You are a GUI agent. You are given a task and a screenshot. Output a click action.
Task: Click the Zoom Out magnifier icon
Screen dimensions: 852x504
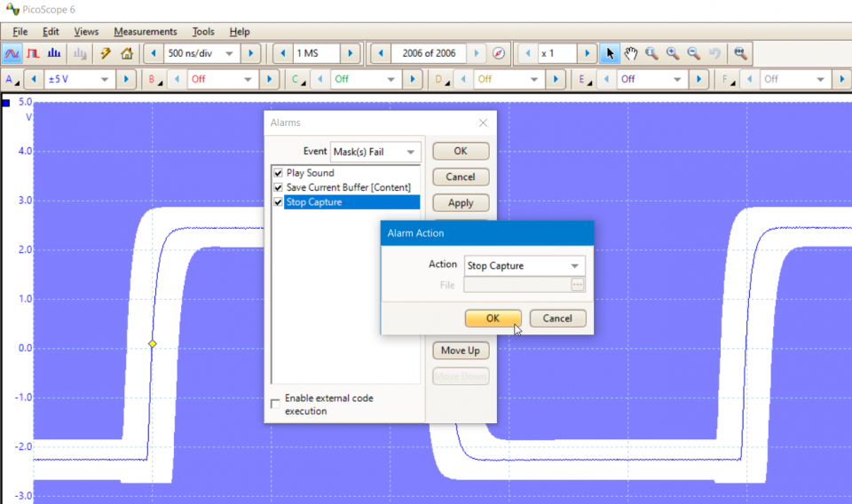click(x=694, y=53)
